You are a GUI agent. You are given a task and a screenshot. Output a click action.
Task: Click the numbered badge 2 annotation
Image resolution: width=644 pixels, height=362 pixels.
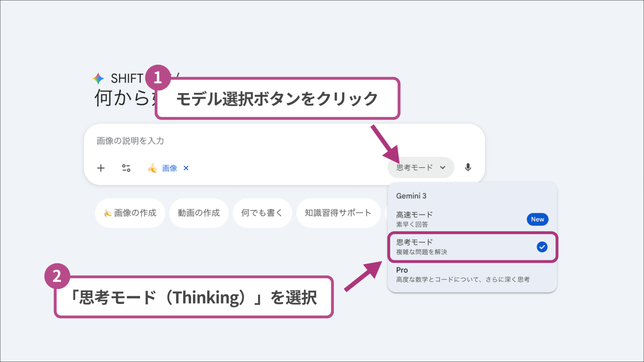57,276
